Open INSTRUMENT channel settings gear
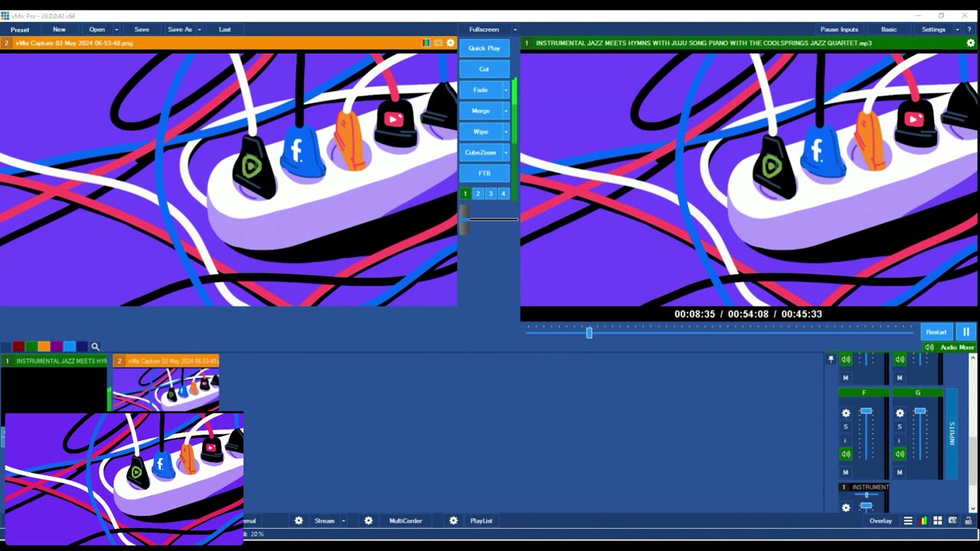980x551 pixels. point(846,507)
